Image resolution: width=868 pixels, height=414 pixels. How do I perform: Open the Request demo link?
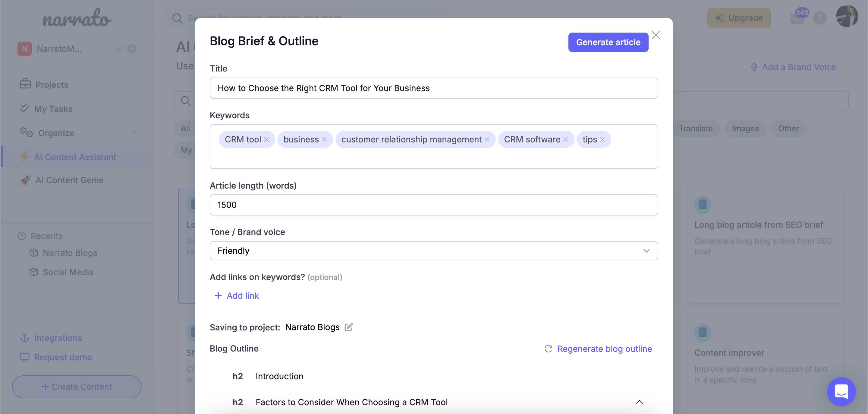pyautogui.click(x=63, y=357)
